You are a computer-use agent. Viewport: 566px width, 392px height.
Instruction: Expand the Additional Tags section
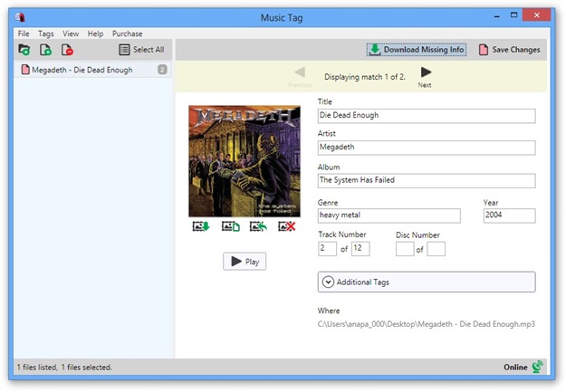[x=427, y=282]
